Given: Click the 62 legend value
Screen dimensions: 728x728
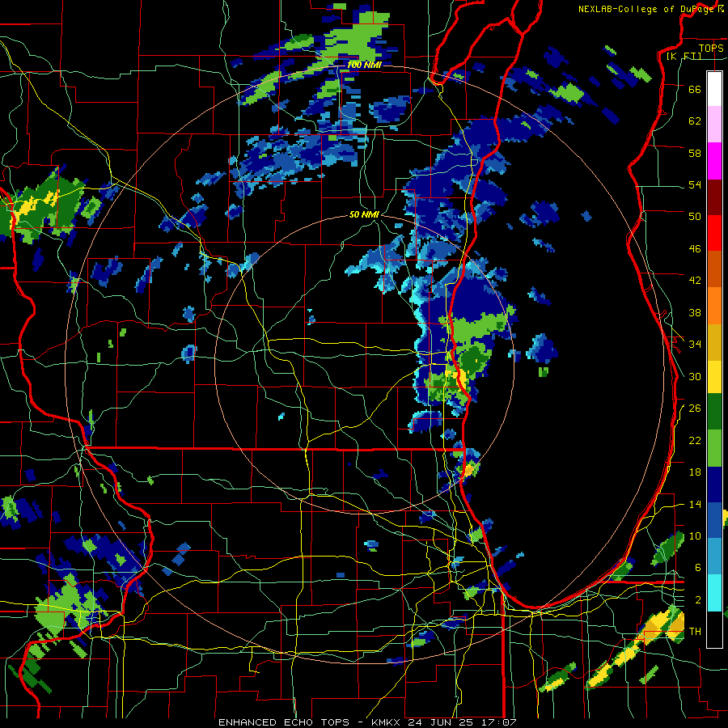Looking at the screenshot, I should click(695, 121).
